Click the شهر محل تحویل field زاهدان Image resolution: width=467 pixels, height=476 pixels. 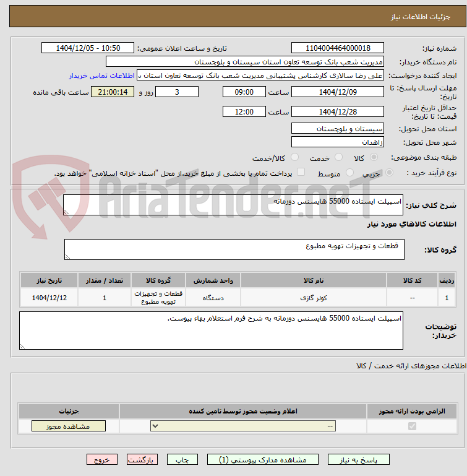pyautogui.click(x=338, y=142)
